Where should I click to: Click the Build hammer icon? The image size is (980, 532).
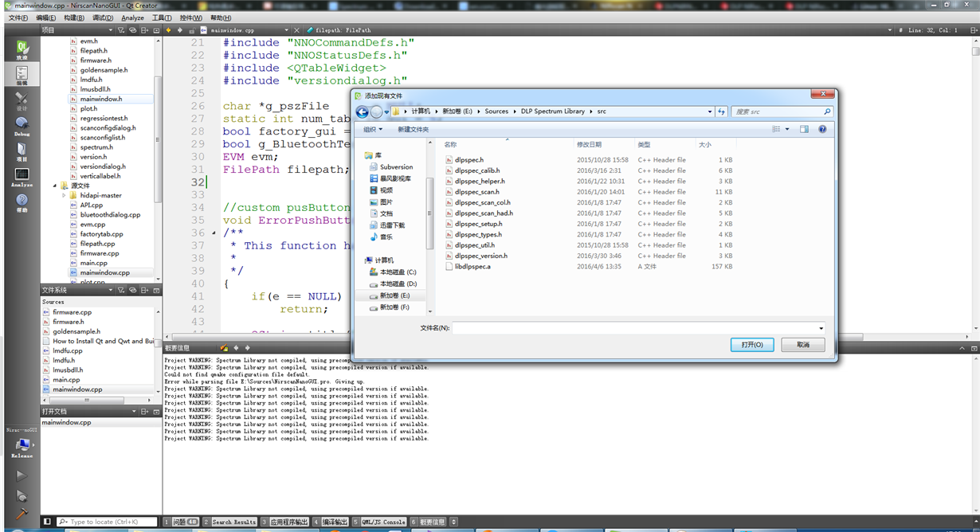point(22,514)
